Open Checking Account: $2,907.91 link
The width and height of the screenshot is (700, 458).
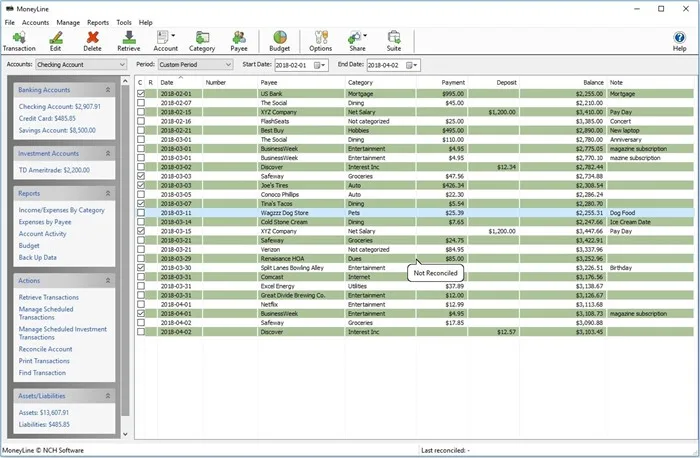(59, 107)
